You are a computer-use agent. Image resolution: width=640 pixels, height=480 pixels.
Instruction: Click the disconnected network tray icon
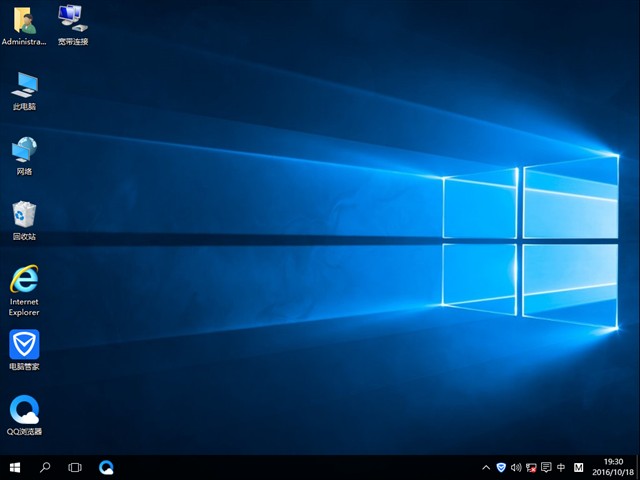click(531, 467)
